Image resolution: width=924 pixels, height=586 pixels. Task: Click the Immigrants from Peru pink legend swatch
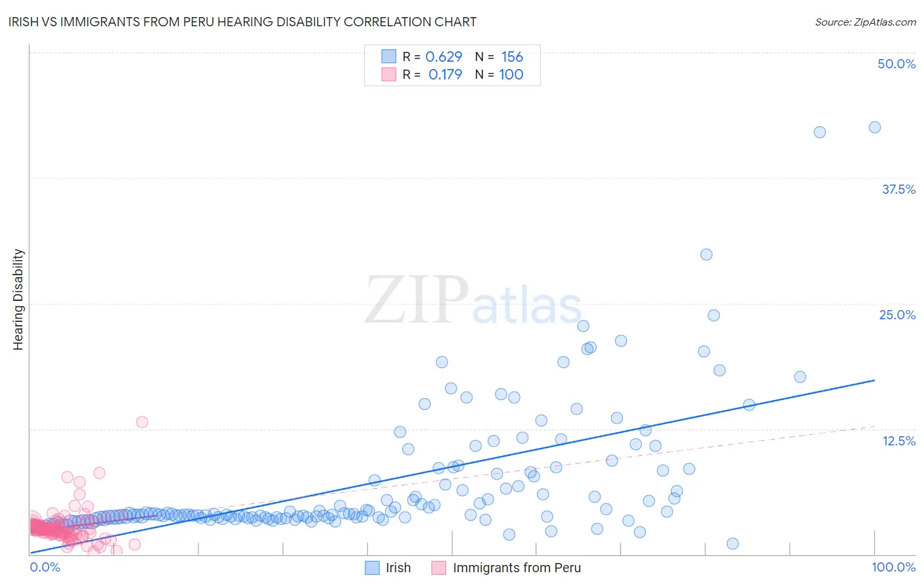click(439, 568)
